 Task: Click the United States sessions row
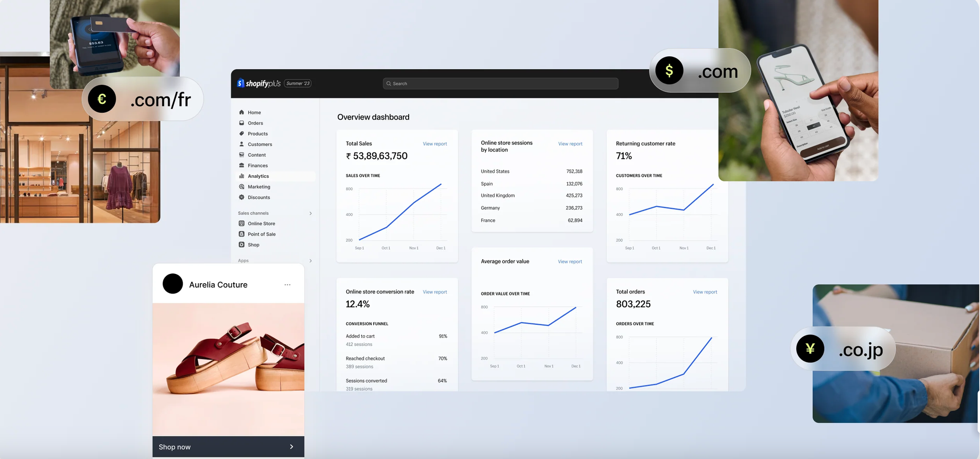[x=532, y=171]
